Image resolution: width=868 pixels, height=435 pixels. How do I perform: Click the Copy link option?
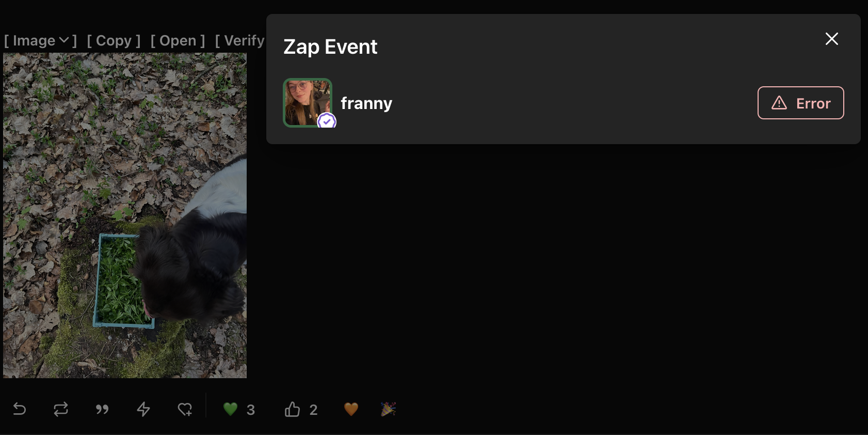pyautogui.click(x=114, y=40)
